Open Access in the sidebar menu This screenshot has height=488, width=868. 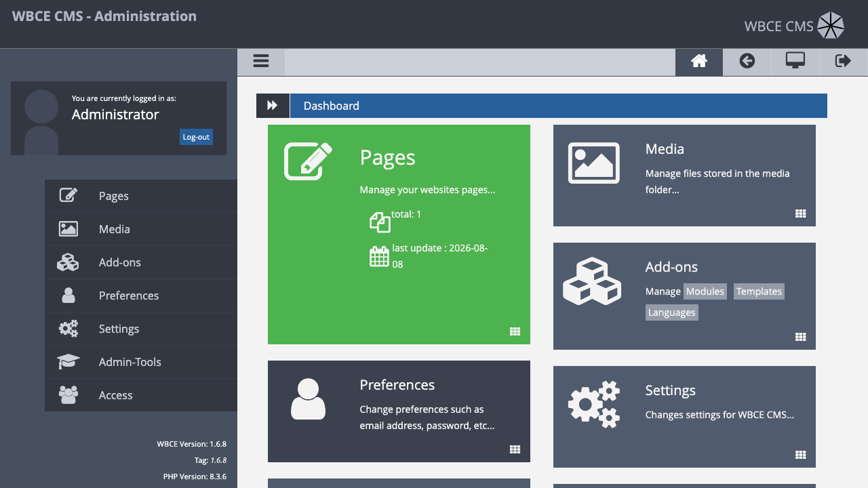(141, 395)
